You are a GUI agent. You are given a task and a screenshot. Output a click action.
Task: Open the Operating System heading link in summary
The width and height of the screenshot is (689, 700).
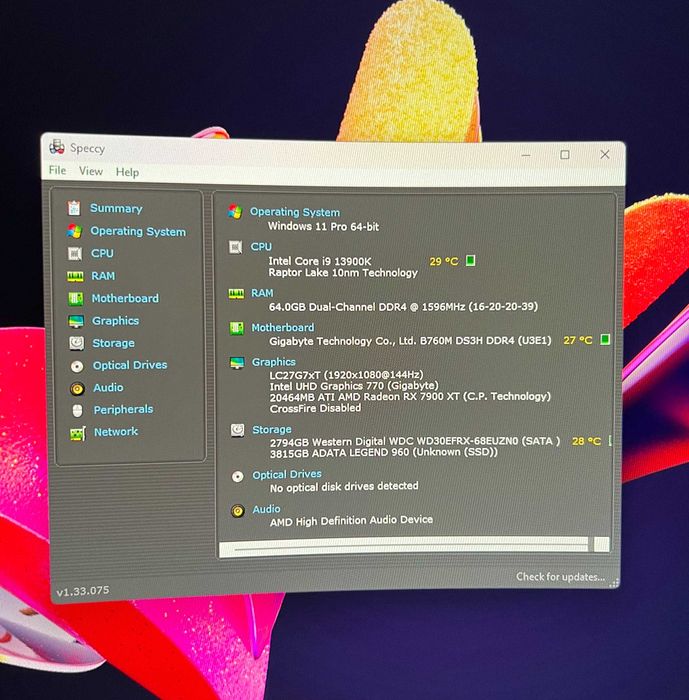[295, 212]
